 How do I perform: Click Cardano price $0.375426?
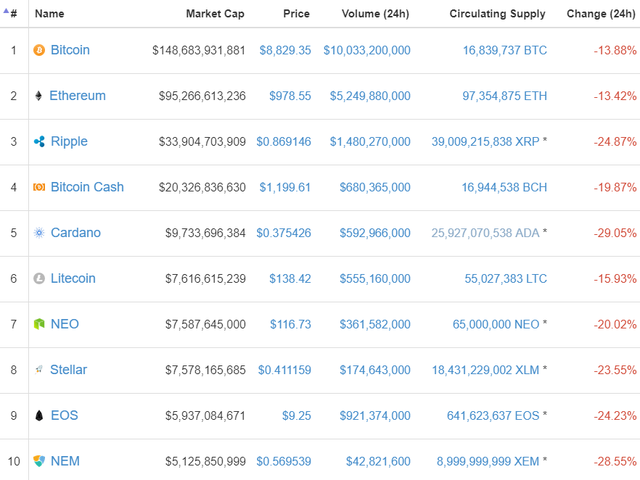(284, 233)
